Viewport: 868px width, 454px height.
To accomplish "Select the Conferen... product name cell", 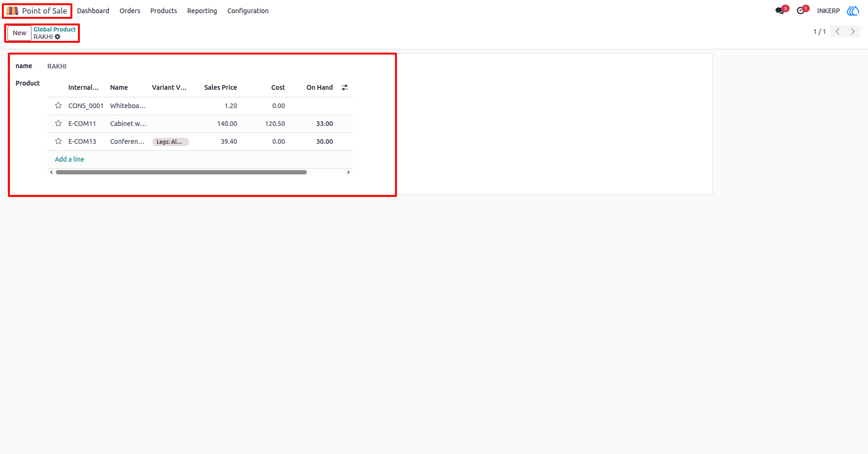I will click(x=127, y=141).
